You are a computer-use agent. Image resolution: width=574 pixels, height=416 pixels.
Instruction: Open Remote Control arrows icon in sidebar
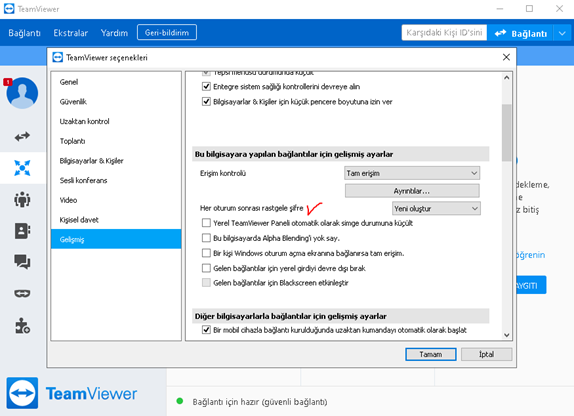[22, 137]
